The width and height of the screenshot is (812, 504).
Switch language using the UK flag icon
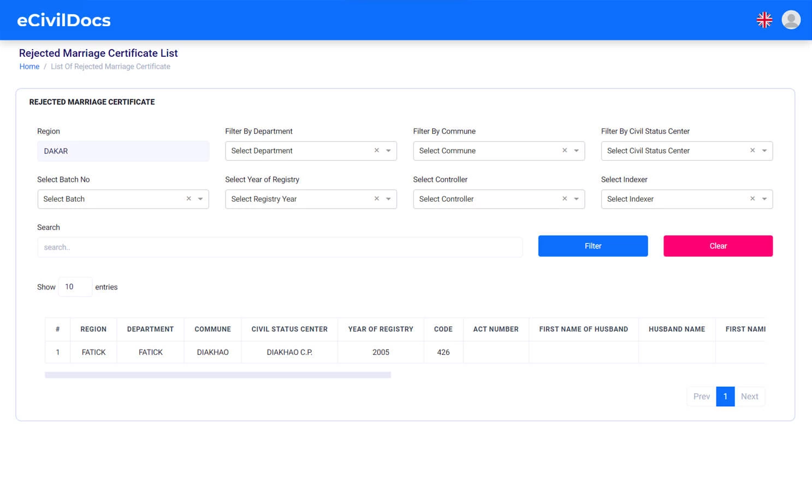(x=764, y=20)
